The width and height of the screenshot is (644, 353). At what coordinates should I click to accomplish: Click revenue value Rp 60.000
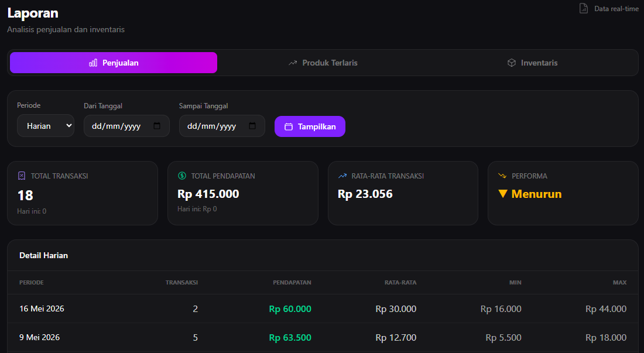[290, 309]
